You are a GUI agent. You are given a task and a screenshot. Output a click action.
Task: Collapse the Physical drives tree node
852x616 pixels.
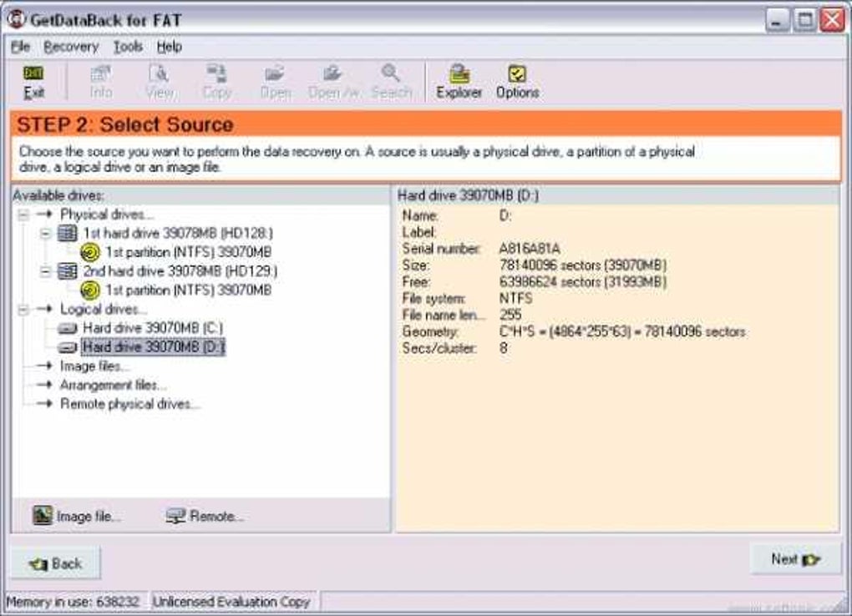pos(23,215)
